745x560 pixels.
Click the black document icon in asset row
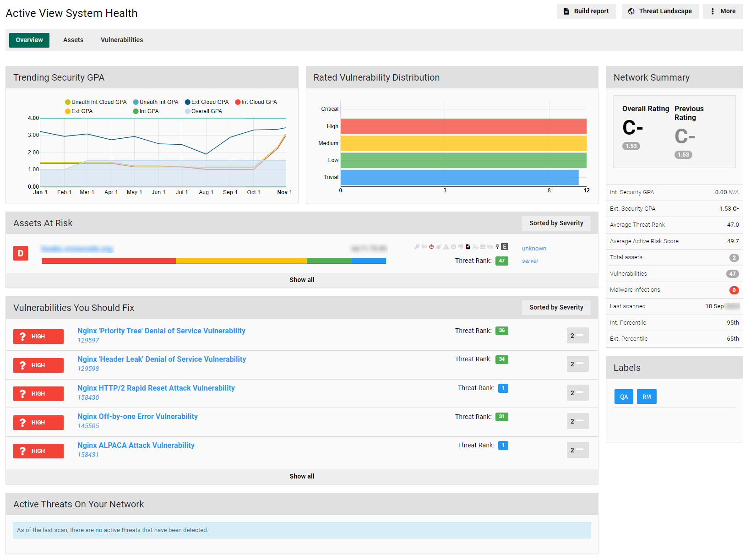tap(468, 247)
